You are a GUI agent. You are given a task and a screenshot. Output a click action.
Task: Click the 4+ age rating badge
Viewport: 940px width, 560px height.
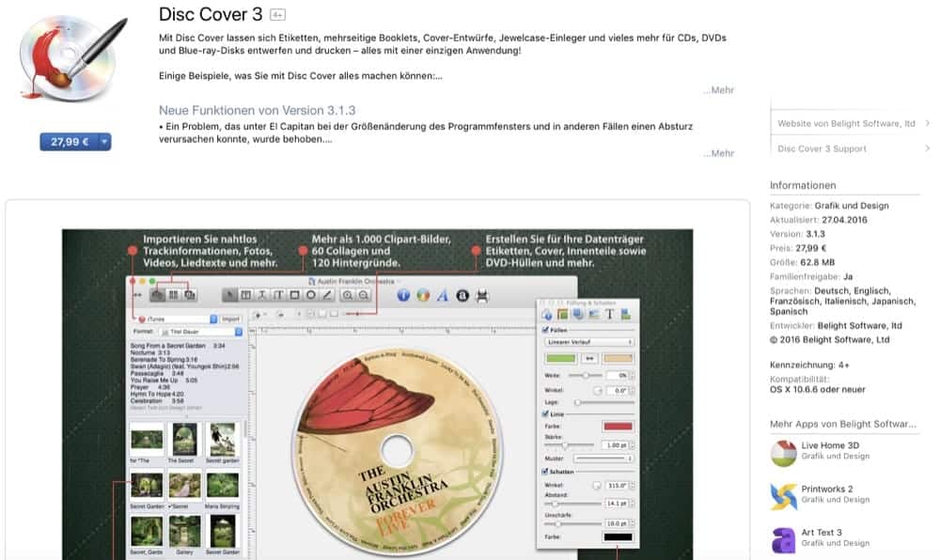coord(277,14)
